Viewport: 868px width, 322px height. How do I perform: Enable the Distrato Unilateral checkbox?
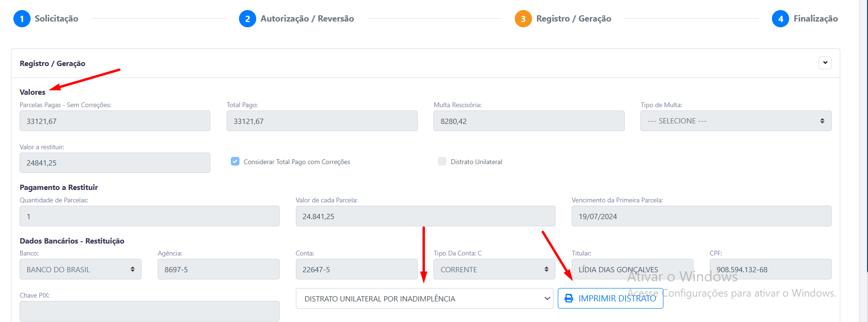(x=442, y=161)
